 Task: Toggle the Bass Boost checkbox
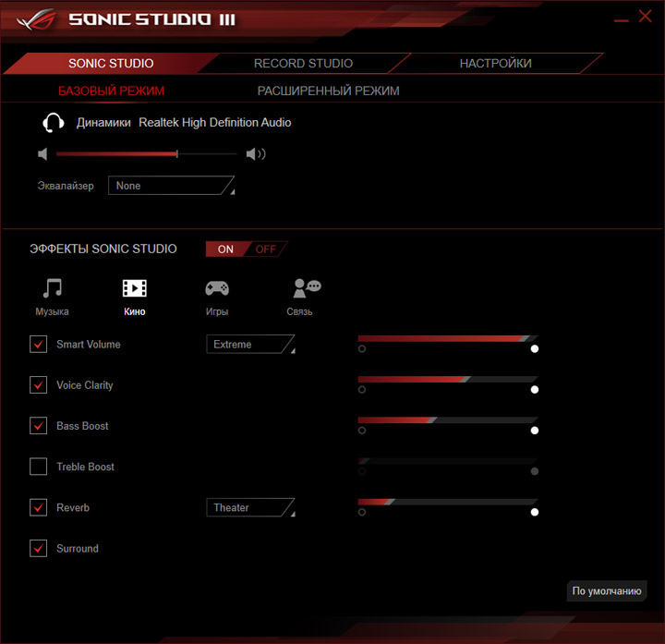[x=38, y=426]
